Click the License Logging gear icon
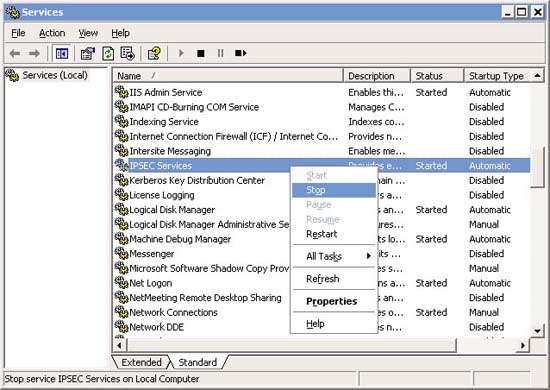The image size is (550, 390). pyautogui.click(x=121, y=195)
